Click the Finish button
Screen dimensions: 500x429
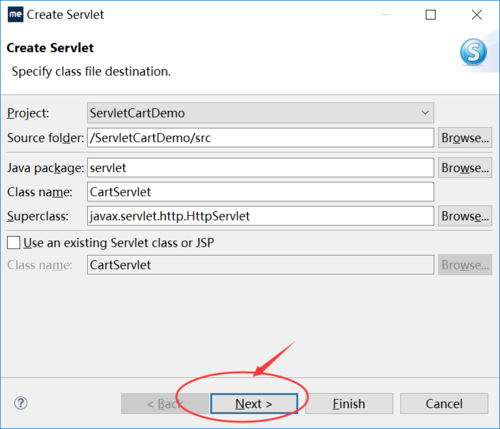349,404
